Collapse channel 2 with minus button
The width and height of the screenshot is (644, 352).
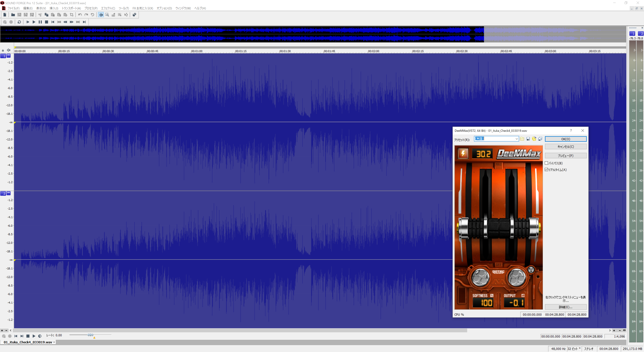pyautogui.click(x=9, y=193)
